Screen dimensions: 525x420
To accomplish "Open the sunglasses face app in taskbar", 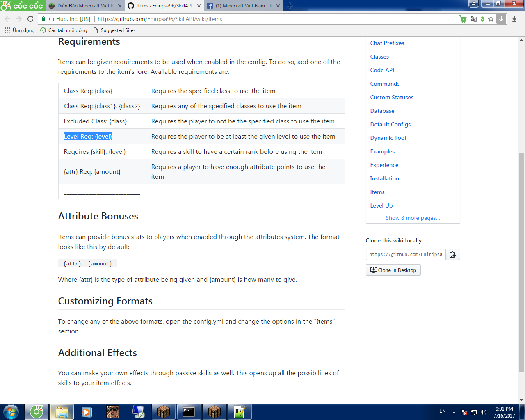I will [112, 412].
